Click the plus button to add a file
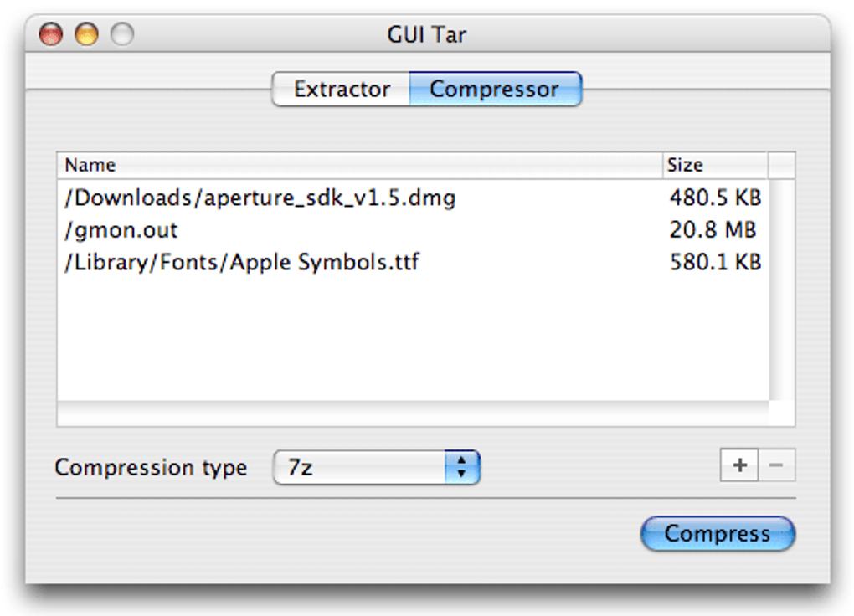The image size is (854, 616). (739, 466)
